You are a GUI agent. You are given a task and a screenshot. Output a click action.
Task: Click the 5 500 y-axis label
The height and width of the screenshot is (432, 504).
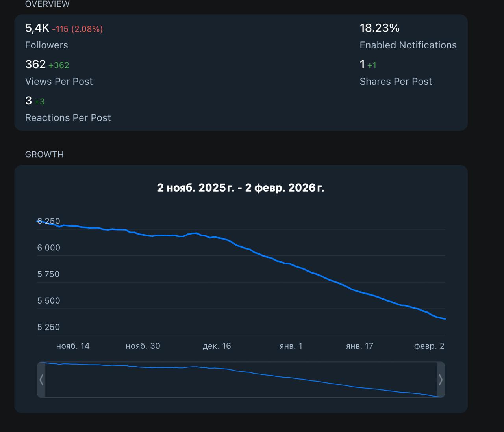tap(49, 301)
